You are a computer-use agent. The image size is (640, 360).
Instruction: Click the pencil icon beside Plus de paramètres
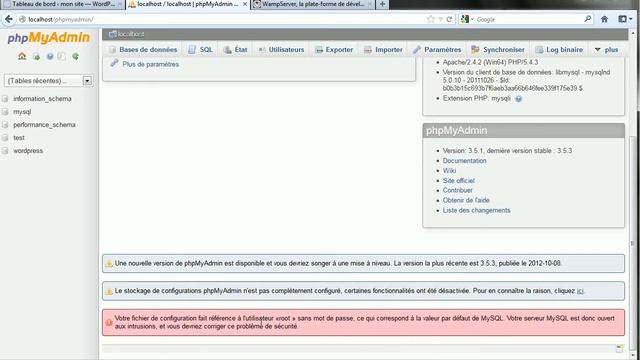114,63
